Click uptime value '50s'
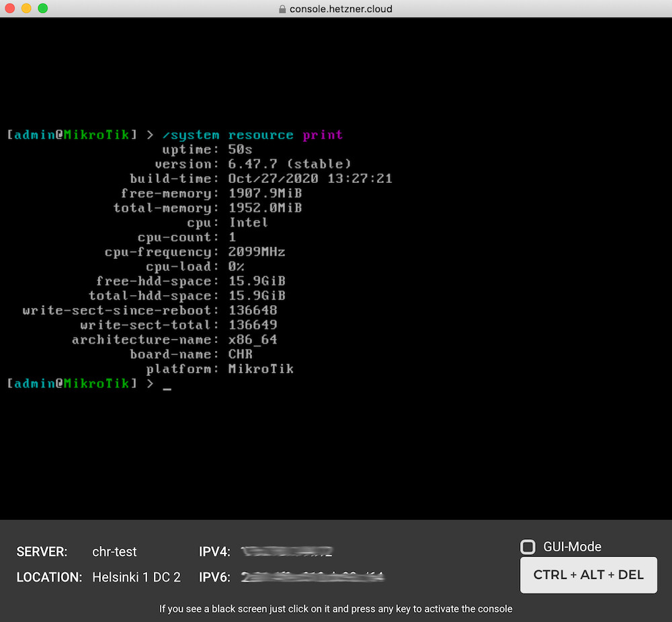 pos(240,149)
